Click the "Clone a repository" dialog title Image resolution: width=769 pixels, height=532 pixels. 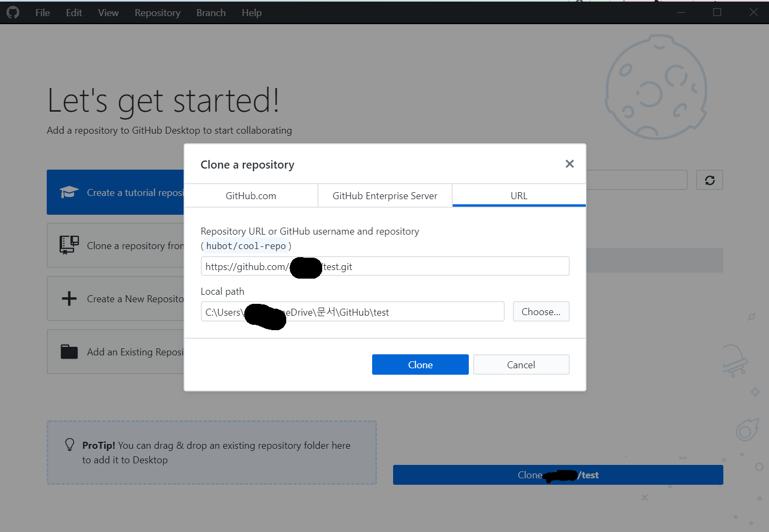[x=248, y=164]
